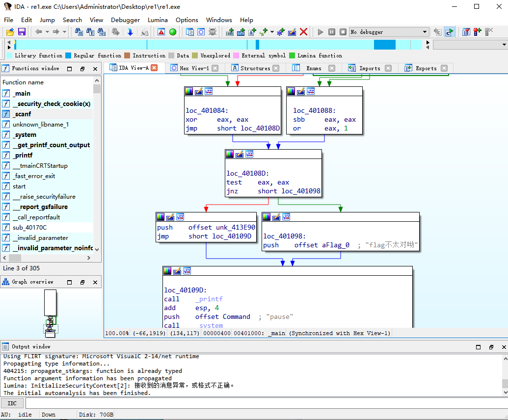Viewport: 508px width, 420px height.
Task: Click the green circle run icon
Action: point(173,32)
